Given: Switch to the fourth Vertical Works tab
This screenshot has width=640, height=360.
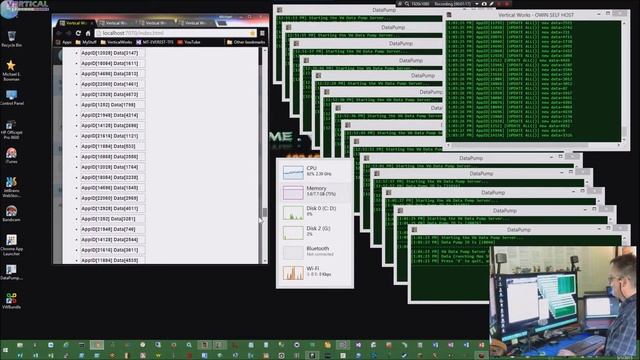Looking at the screenshot, I should coord(195,23).
